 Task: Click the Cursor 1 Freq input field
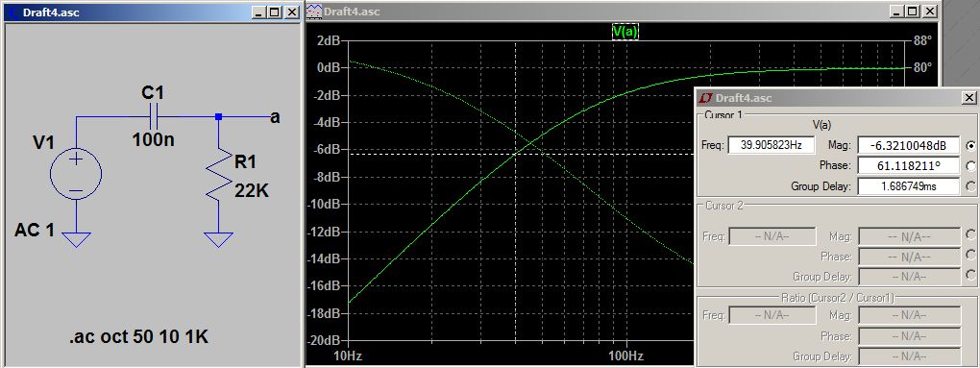coord(772,145)
